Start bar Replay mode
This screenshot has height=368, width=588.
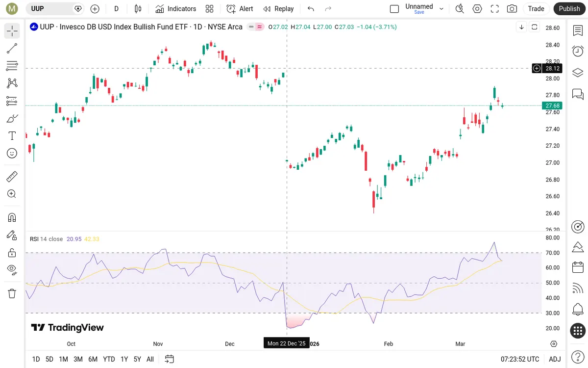pyautogui.click(x=278, y=9)
